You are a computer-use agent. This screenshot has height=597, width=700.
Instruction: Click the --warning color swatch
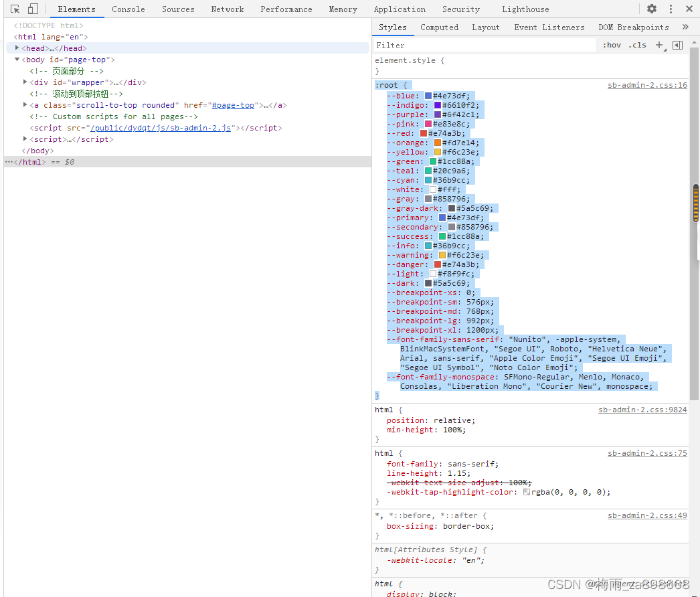(x=442, y=255)
